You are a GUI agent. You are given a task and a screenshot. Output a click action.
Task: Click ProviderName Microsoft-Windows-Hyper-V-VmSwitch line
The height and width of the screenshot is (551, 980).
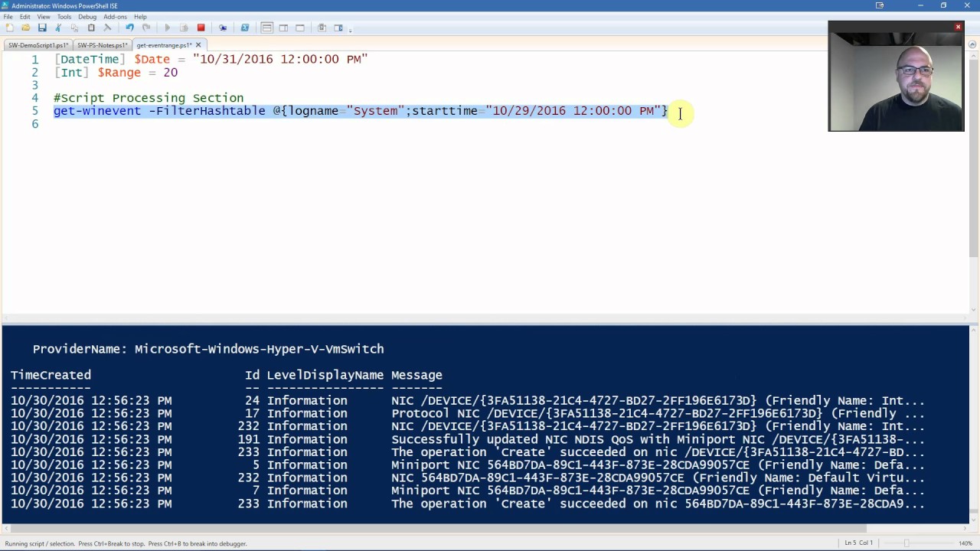[x=208, y=349]
